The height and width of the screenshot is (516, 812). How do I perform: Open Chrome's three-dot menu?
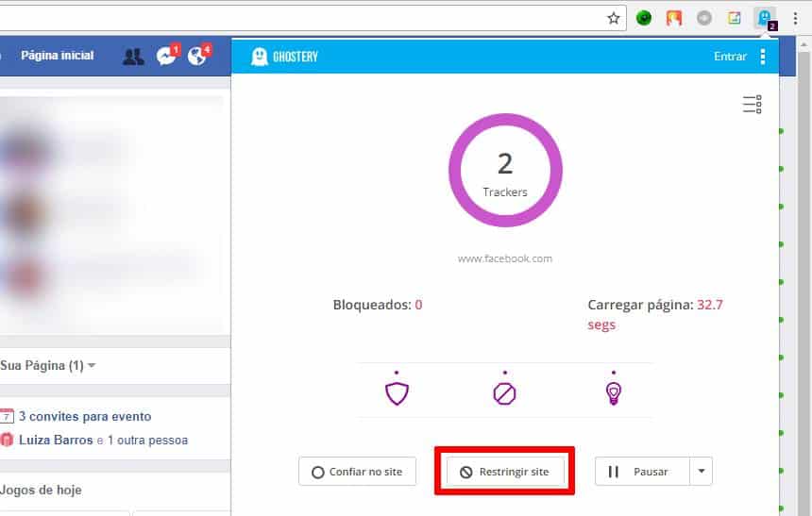[x=795, y=19]
